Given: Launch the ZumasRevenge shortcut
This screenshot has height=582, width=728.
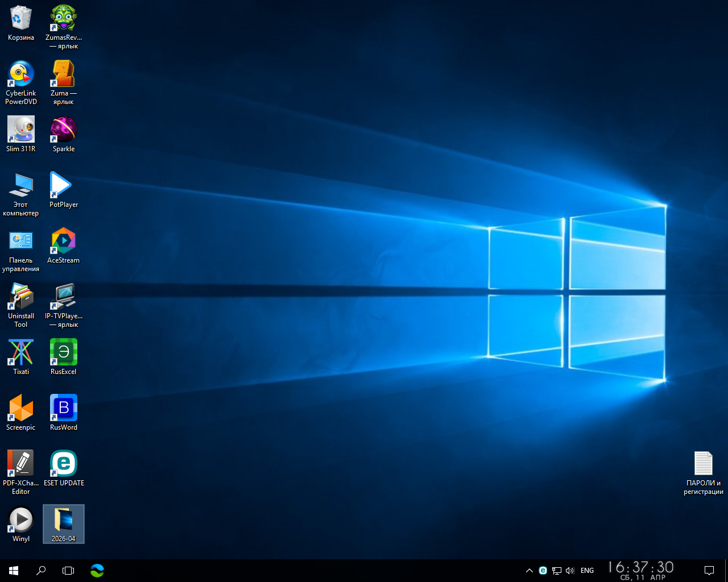Looking at the screenshot, I should point(64,27).
